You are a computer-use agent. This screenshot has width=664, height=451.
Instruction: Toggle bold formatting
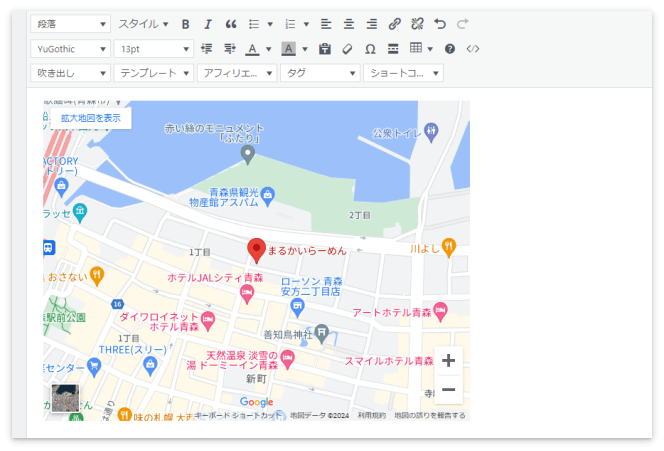click(x=185, y=24)
